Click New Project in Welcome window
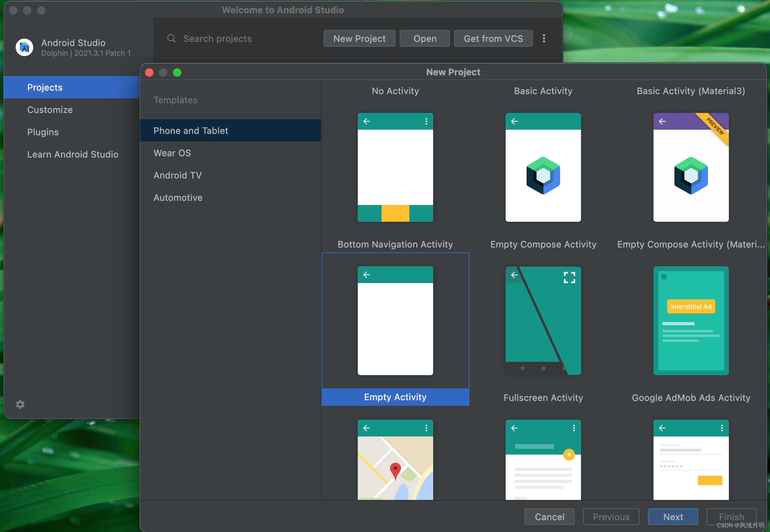The height and width of the screenshot is (532, 770). (x=359, y=38)
